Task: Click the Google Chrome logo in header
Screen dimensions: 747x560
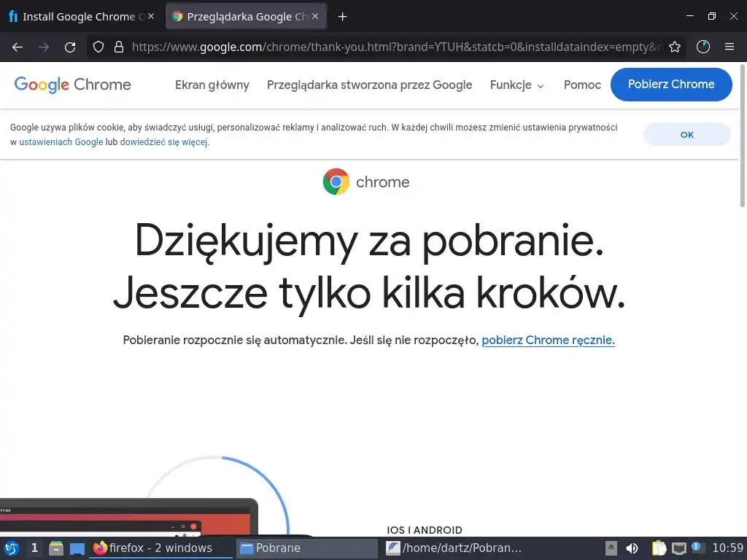Action: [72, 85]
